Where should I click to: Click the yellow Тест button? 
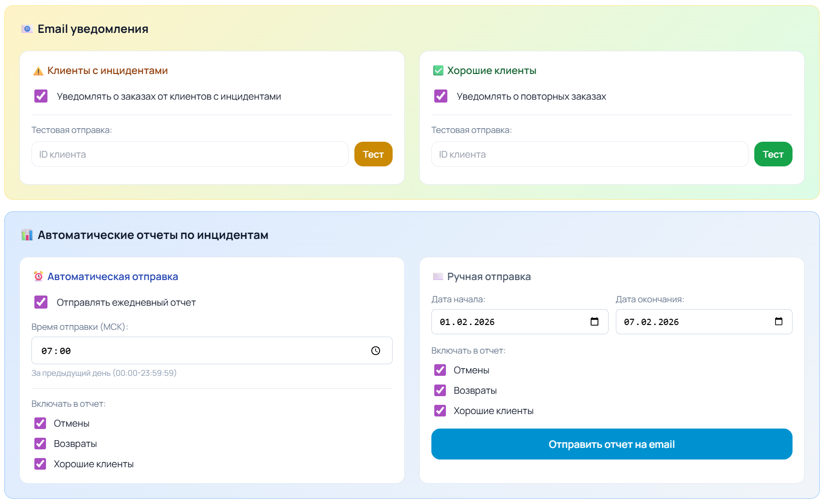[x=373, y=154]
